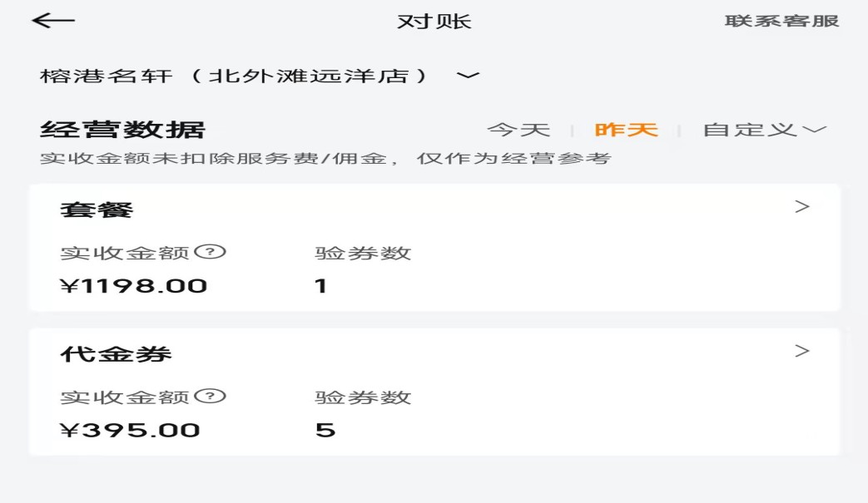868x503 pixels.
Task: Click the 验券数 label in the 套餐 card
Action: [363, 254]
